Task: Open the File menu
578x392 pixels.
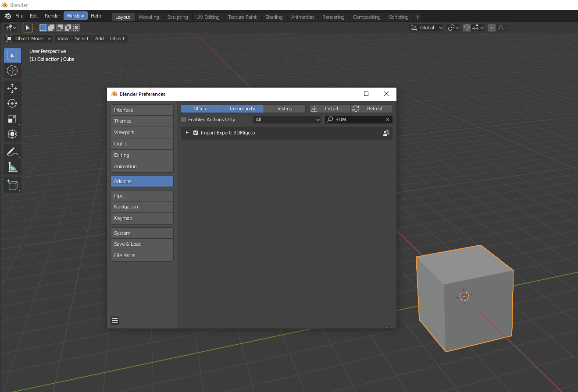Action: (19, 16)
